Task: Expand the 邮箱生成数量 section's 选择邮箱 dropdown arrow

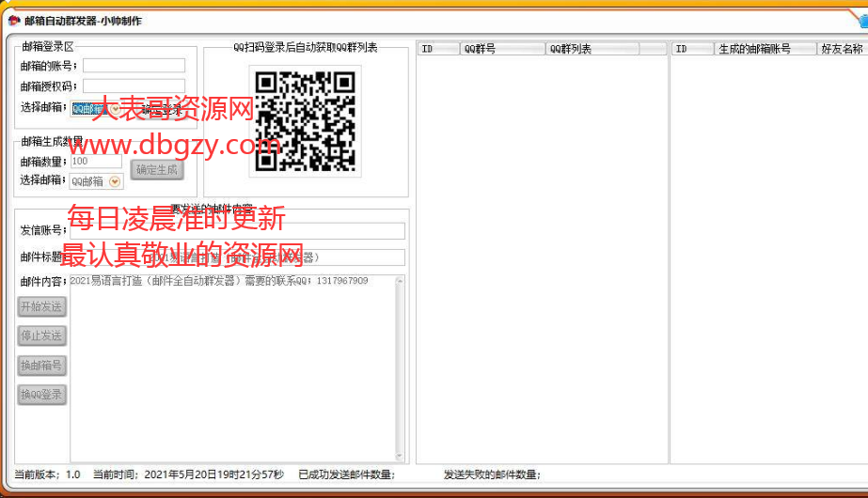Action: point(115,181)
